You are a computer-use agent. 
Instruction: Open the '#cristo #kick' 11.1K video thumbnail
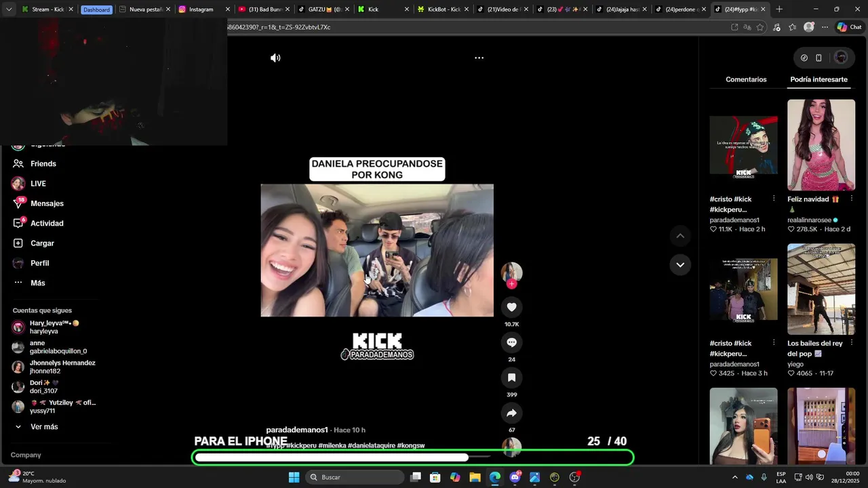click(744, 145)
